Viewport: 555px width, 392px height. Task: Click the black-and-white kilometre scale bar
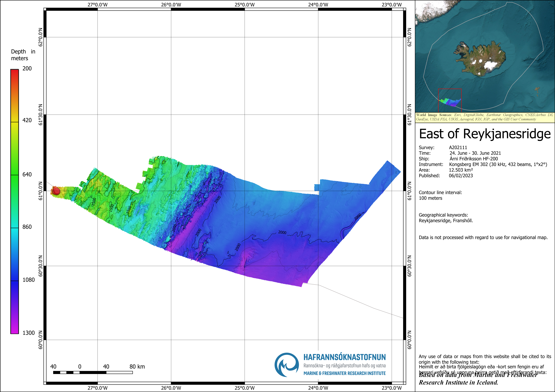(93, 372)
